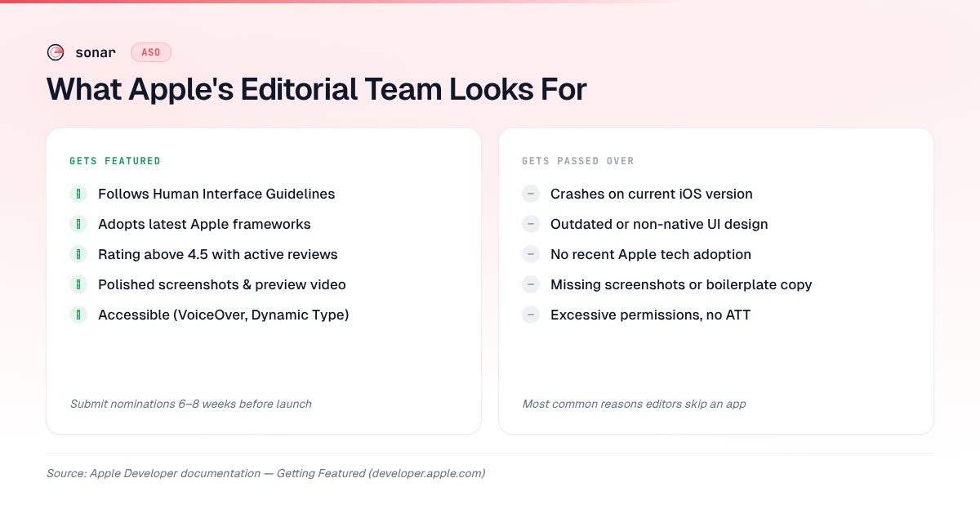Click the "GETS FEATURED" label
The image size is (980, 523).
[x=115, y=161]
